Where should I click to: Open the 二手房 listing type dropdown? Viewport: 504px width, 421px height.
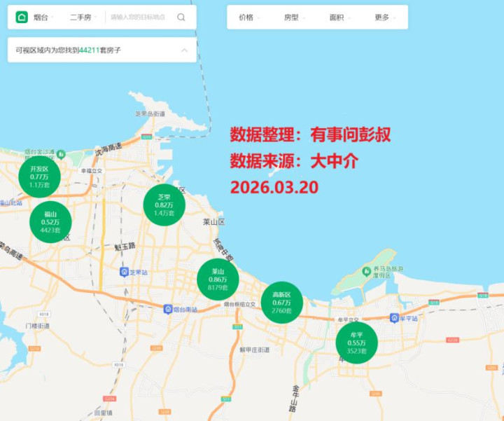tap(83, 18)
